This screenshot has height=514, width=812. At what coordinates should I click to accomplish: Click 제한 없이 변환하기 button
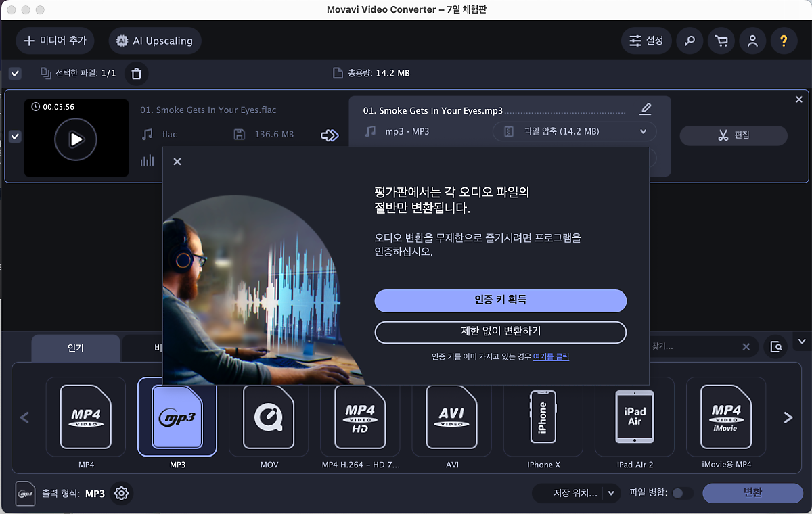(501, 331)
